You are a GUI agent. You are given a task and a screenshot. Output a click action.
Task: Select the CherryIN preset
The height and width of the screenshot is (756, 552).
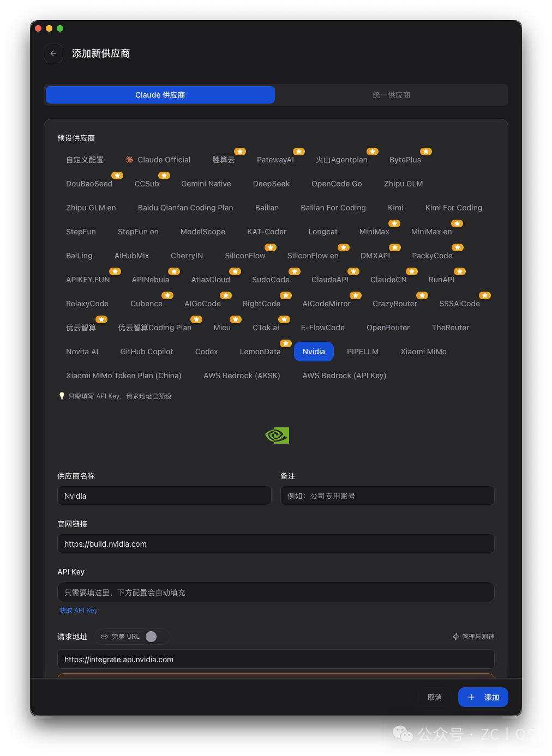(187, 256)
